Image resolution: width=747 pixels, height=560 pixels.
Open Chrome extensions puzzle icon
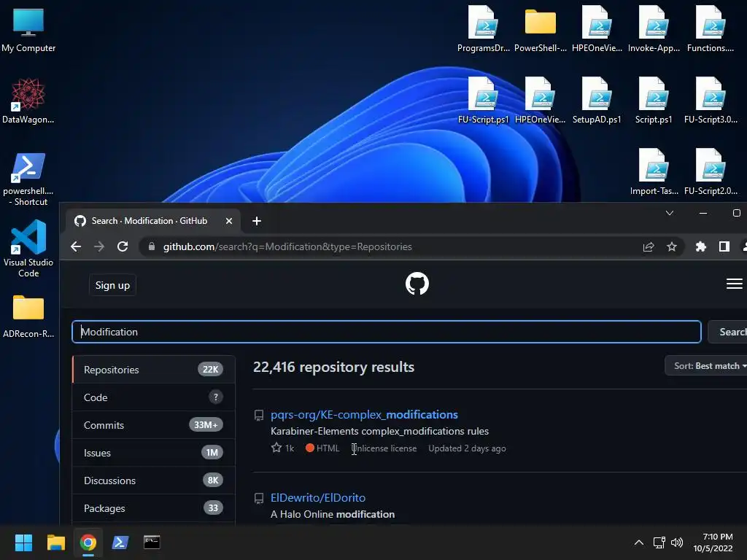pos(701,246)
